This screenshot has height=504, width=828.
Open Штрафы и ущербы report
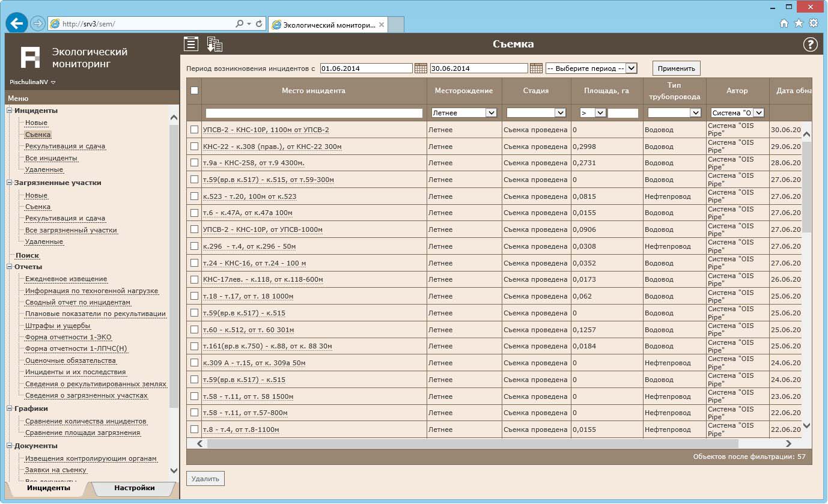click(58, 326)
